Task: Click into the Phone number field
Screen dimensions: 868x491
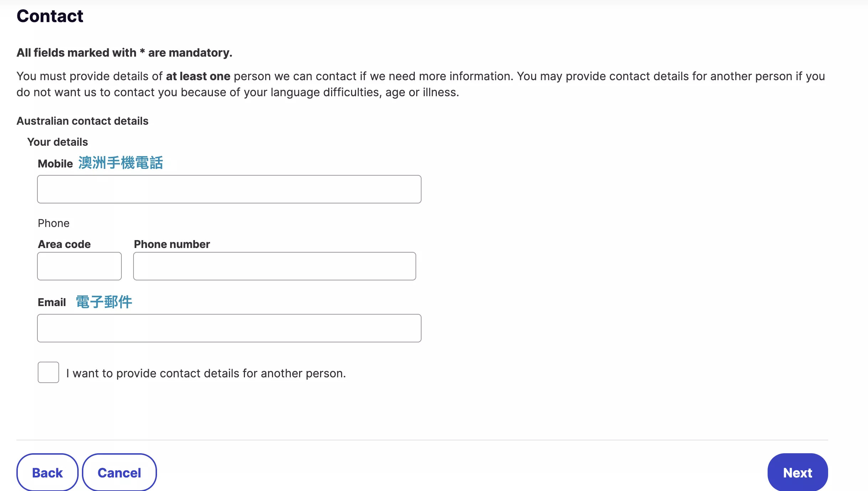Action: [x=274, y=266]
